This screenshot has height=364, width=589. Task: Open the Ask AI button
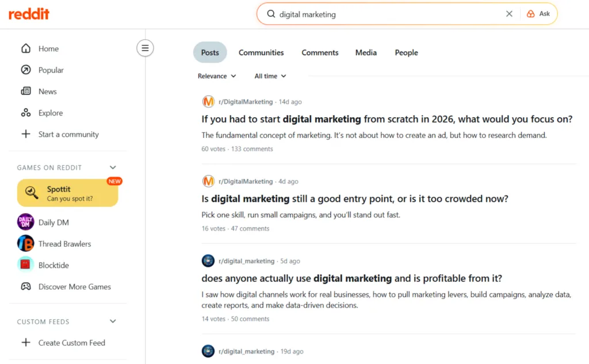pos(539,14)
